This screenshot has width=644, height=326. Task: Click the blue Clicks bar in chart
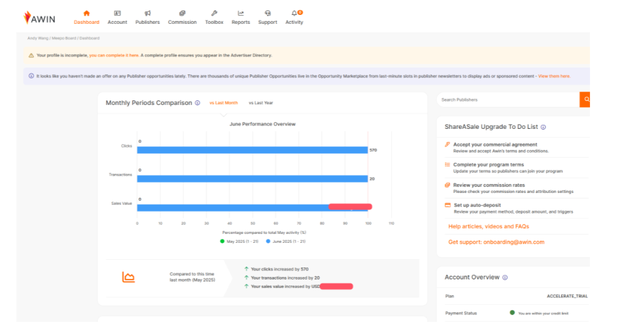(252, 150)
